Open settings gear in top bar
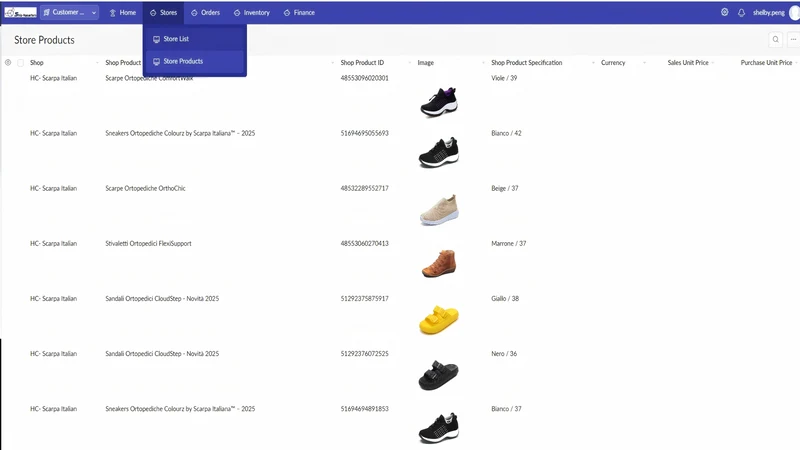Viewport: 800px width, 450px height. (x=724, y=12)
